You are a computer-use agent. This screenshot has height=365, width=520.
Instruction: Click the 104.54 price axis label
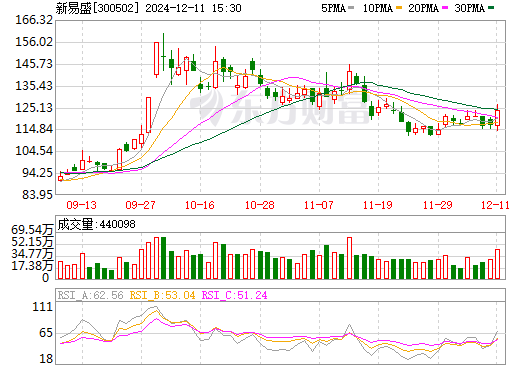[34, 151]
